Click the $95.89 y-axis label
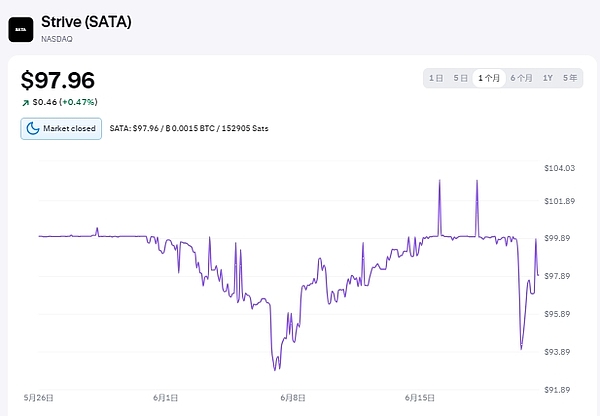The image size is (600, 416). [557, 314]
